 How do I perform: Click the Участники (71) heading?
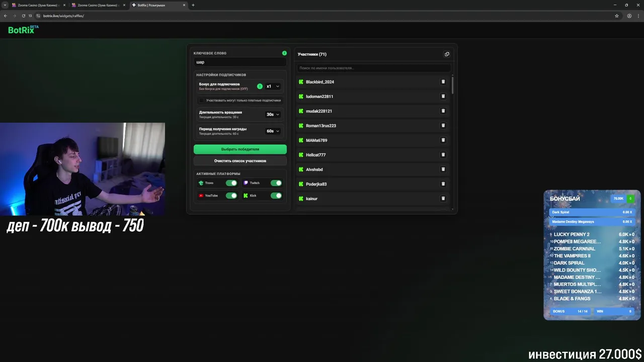(312, 54)
